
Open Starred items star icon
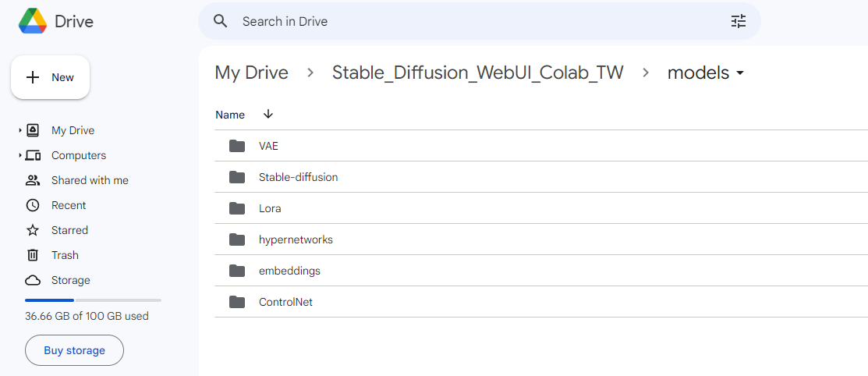pyautogui.click(x=33, y=230)
